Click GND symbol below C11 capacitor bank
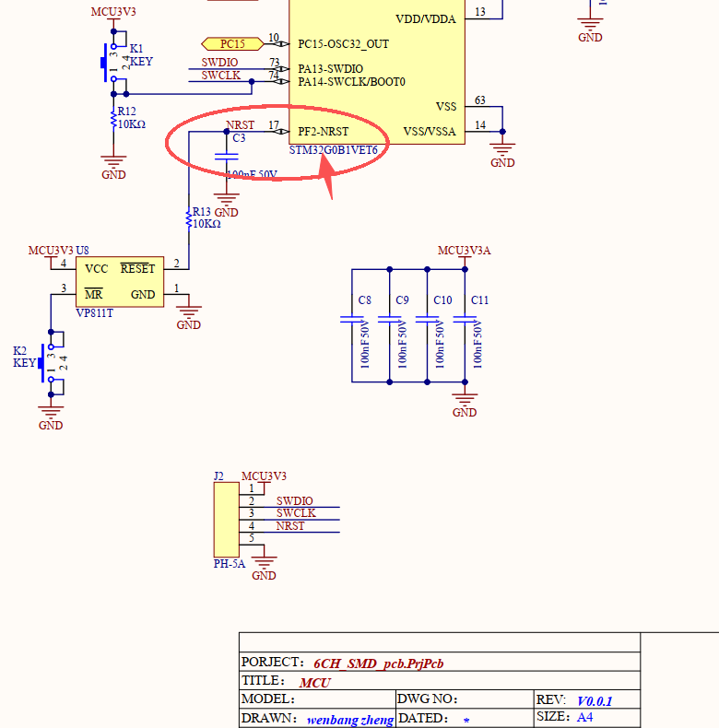The width and height of the screenshot is (719, 728). click(x=465, y=405)
